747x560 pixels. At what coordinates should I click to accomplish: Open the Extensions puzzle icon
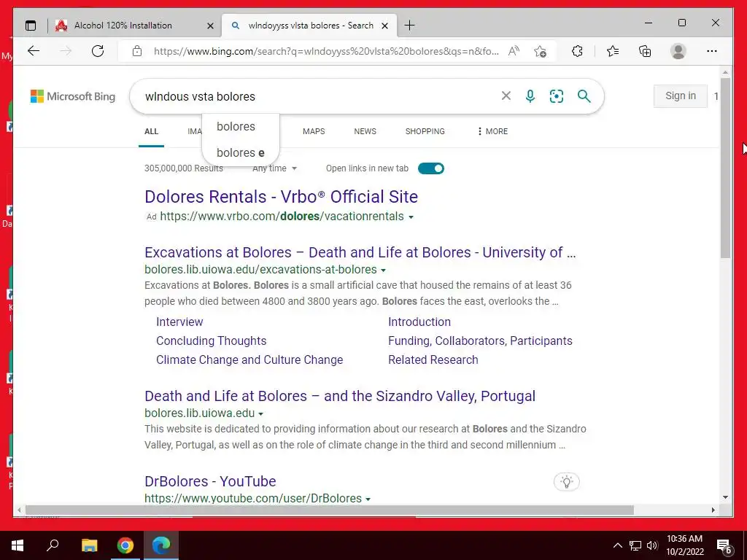tap(577, 51)
